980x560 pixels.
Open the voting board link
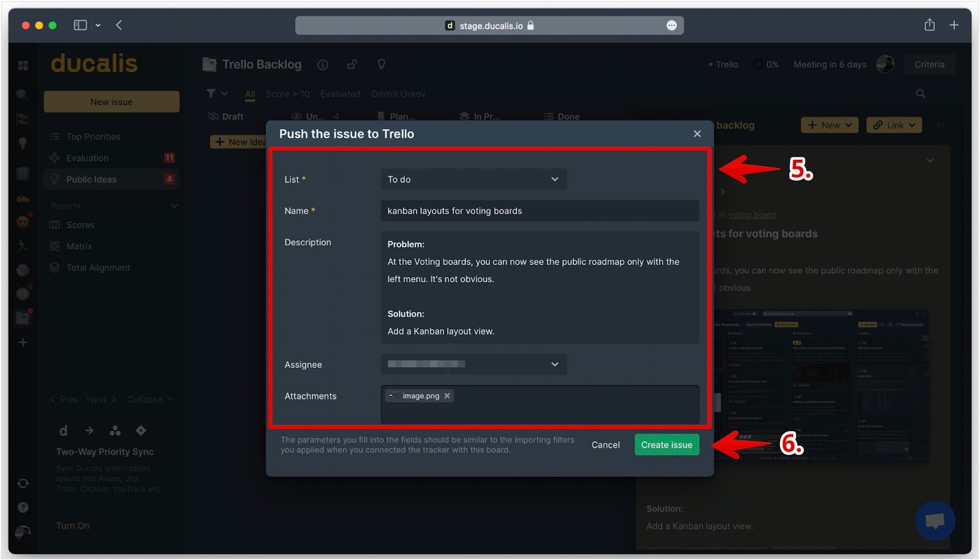[752, 215]
